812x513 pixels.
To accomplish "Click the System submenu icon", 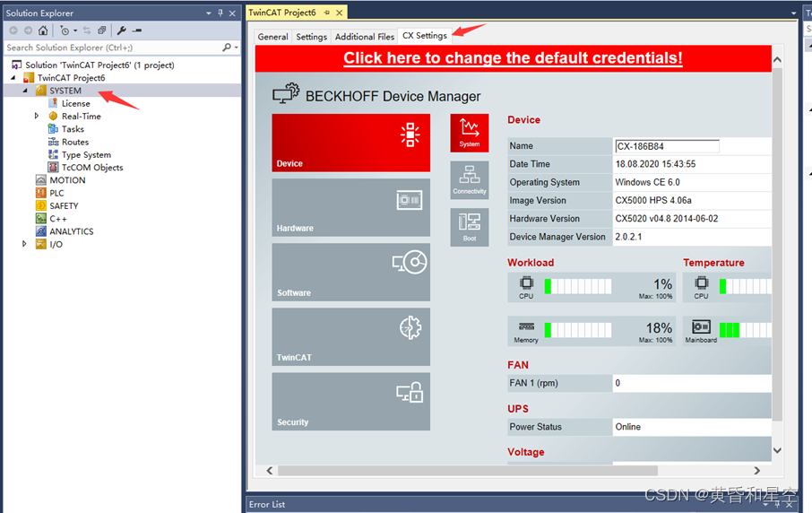I will pyautogui.click(x=469, y=133).
